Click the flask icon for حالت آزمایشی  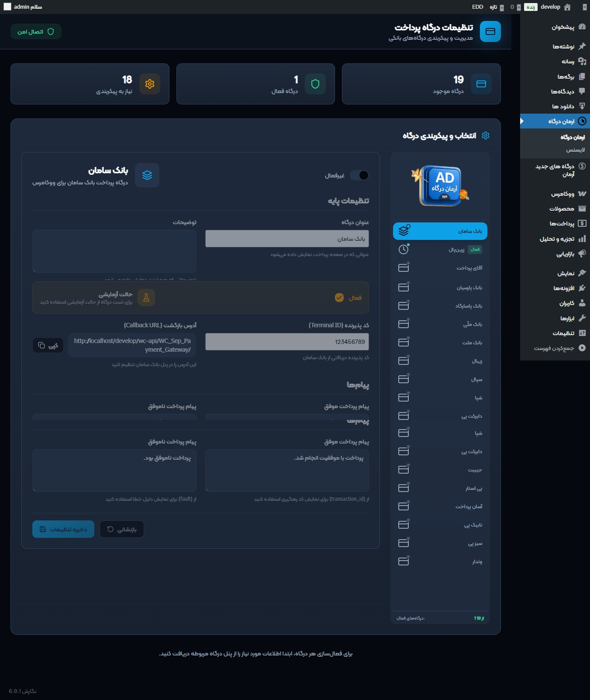146,298
